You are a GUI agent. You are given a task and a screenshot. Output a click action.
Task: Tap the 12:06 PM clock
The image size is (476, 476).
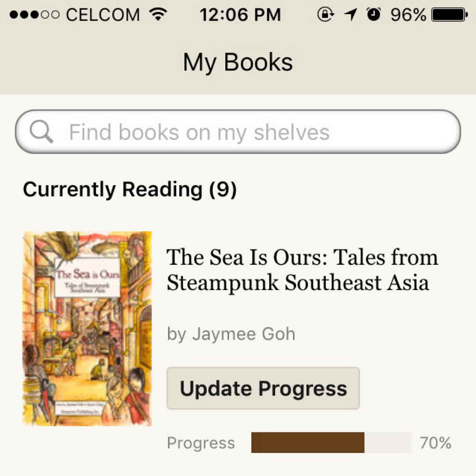[x=240, y=15]
